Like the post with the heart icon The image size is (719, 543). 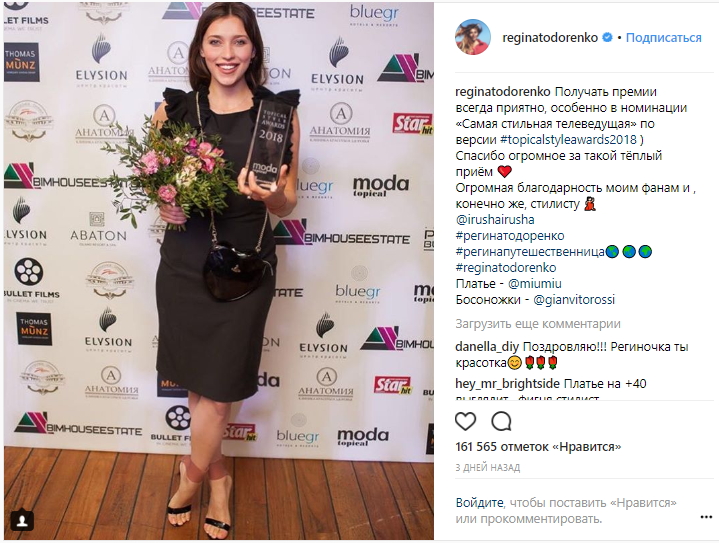465,421
